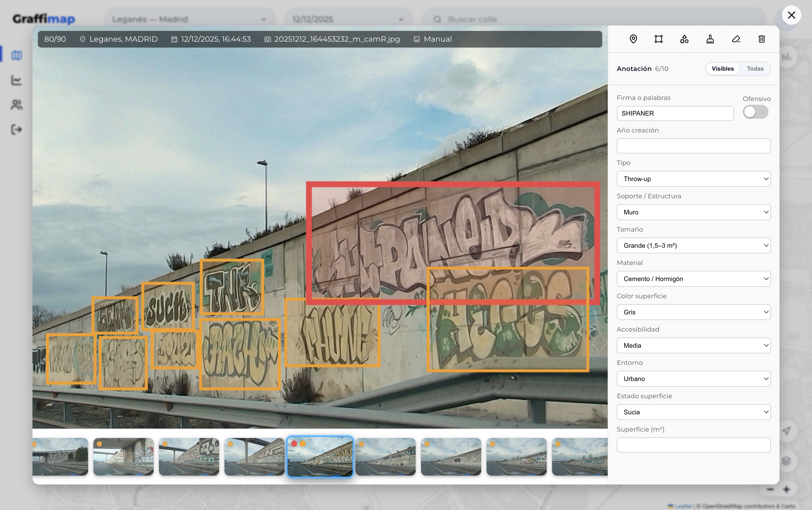Click the logout icon in the sidebar
Viewport: 812px width, 510px height.
pos(17,130)
